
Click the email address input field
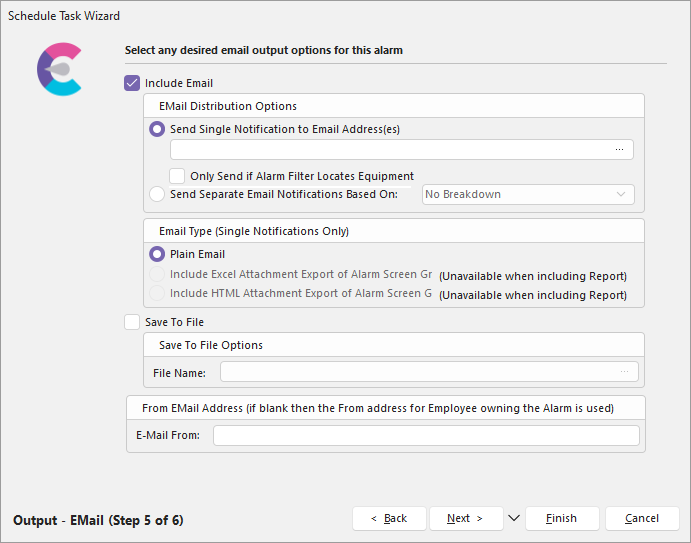pos(390,150)
